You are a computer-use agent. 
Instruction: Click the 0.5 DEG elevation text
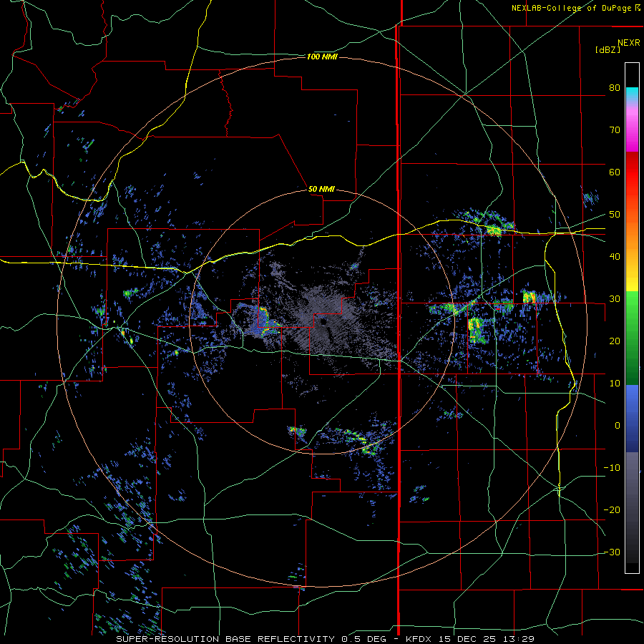[364, 639]
